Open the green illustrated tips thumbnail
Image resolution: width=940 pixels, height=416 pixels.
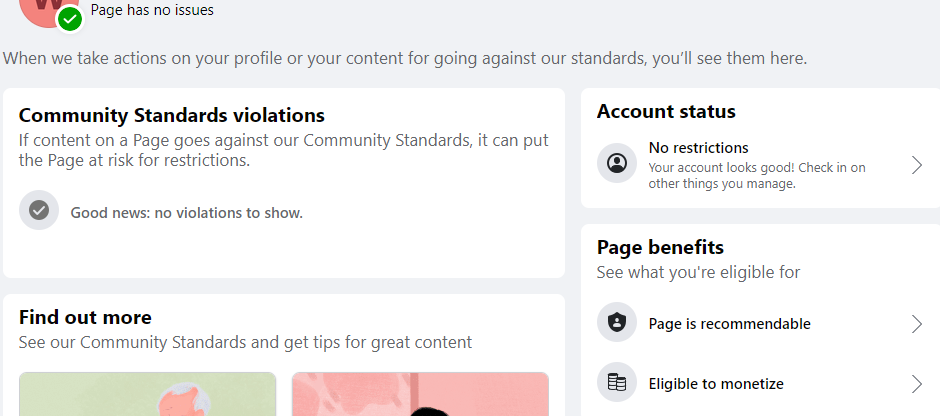click(147, 394)
